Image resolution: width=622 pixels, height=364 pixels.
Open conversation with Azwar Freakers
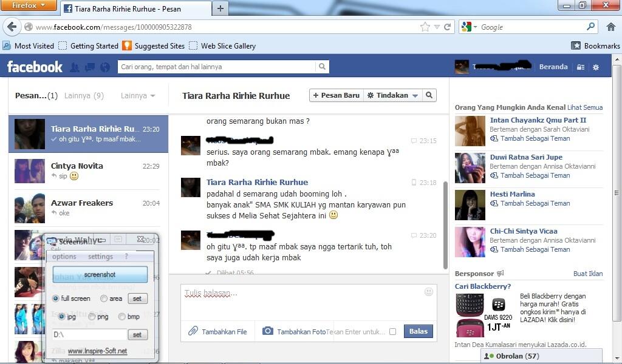point(88,208)
